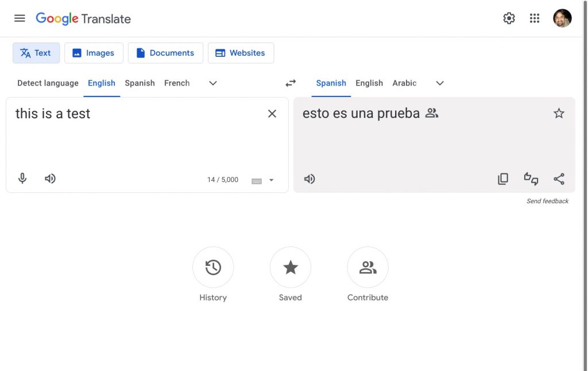Expand more target language options
The image size is (588, 371).
click(x=439, y=83)
